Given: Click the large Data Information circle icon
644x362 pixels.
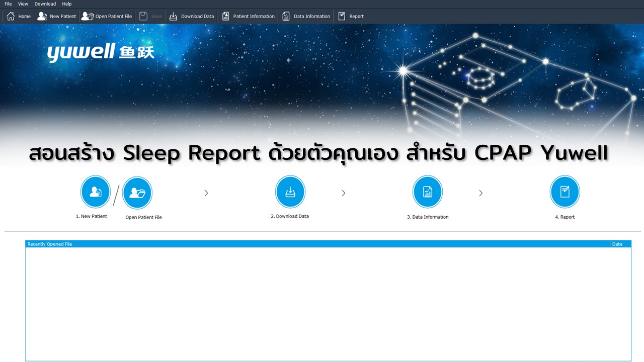Looking at the screenshot, I should (x=427, y=192).
